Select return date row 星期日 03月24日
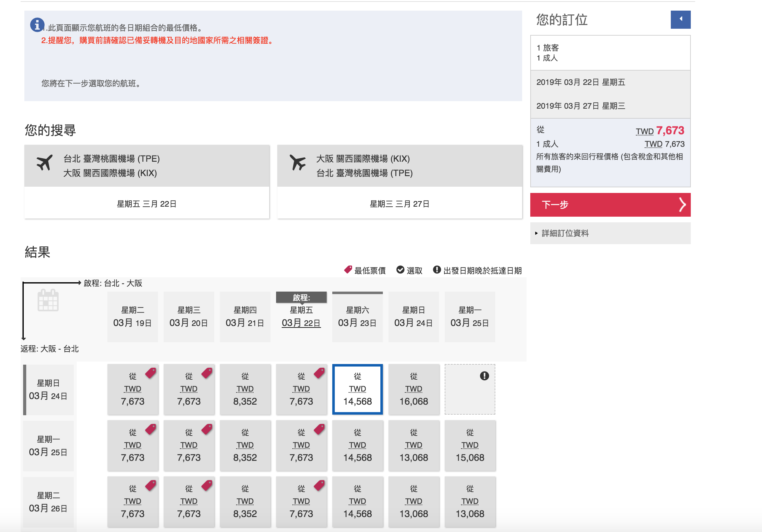Viewport: 762px width, 532px height. point(48,390)
